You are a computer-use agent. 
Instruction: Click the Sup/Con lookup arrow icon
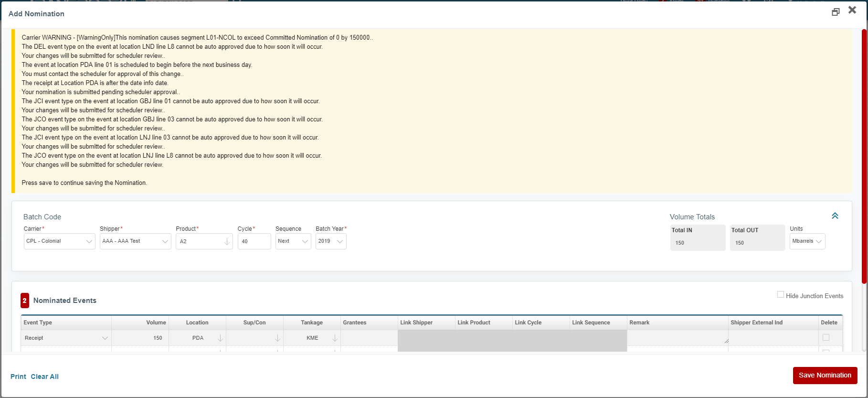(277, 338)
